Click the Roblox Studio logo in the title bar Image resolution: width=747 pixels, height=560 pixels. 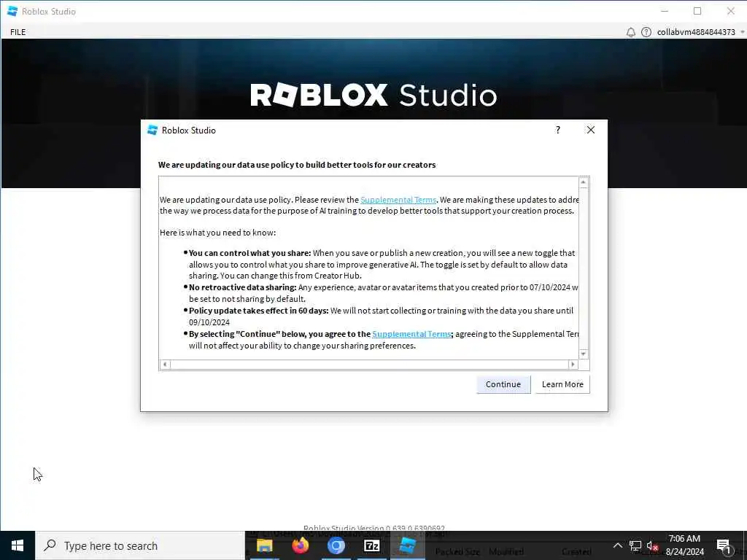click(12, 11)
